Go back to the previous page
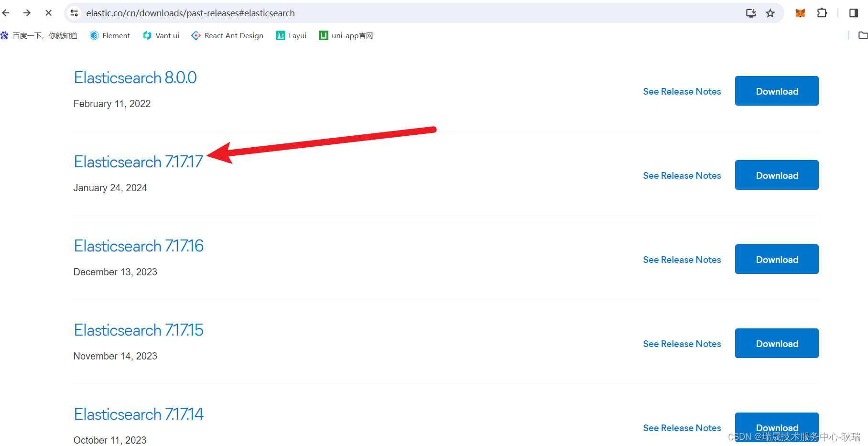 pos(6,13)
